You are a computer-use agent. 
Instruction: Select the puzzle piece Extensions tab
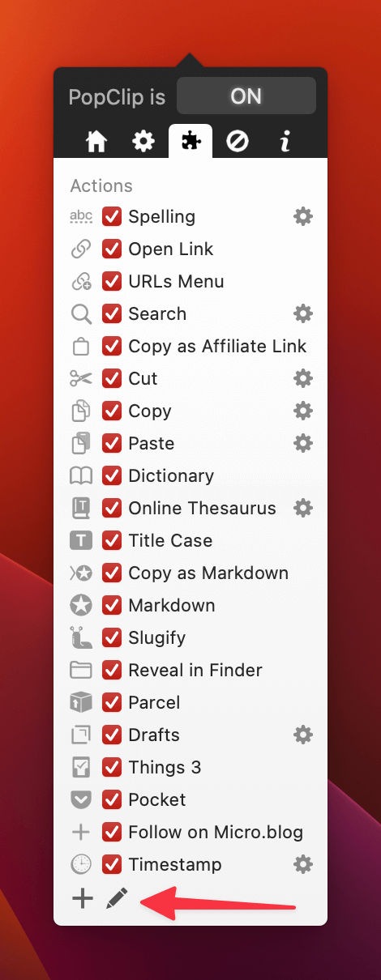pyautogui.click(x=190, y=142)
